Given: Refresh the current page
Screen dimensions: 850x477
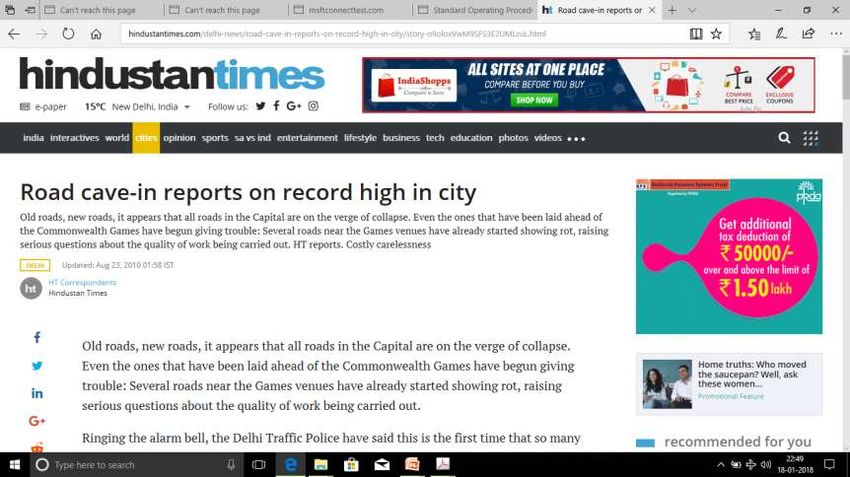Looking at the screenshot, I should click(68, 34).
